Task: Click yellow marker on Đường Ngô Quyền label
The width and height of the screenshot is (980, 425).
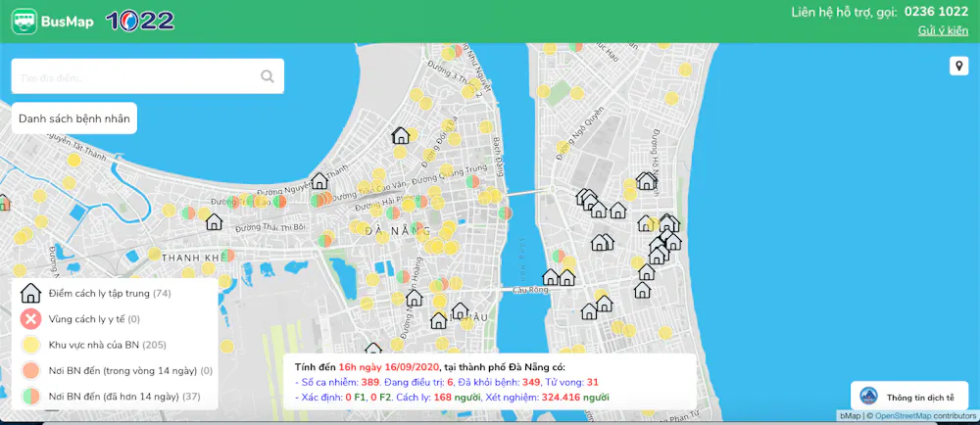Action: pos(563,148)
